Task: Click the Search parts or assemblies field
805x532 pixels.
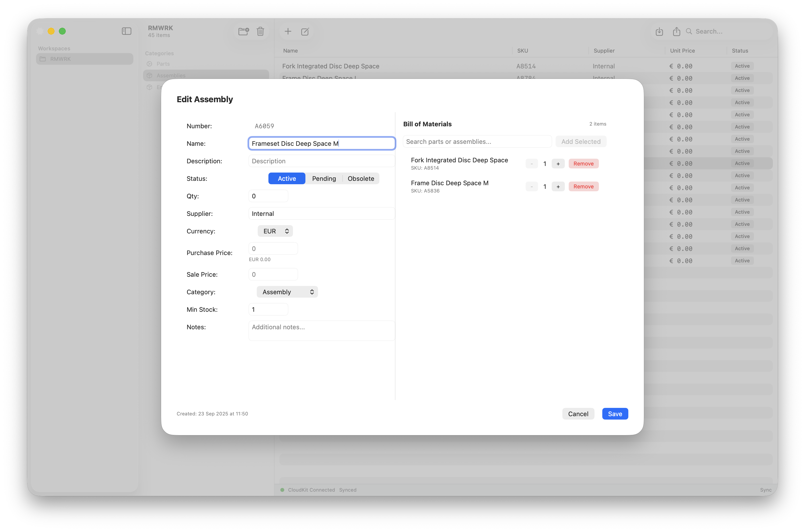Action: click(477, 141)
